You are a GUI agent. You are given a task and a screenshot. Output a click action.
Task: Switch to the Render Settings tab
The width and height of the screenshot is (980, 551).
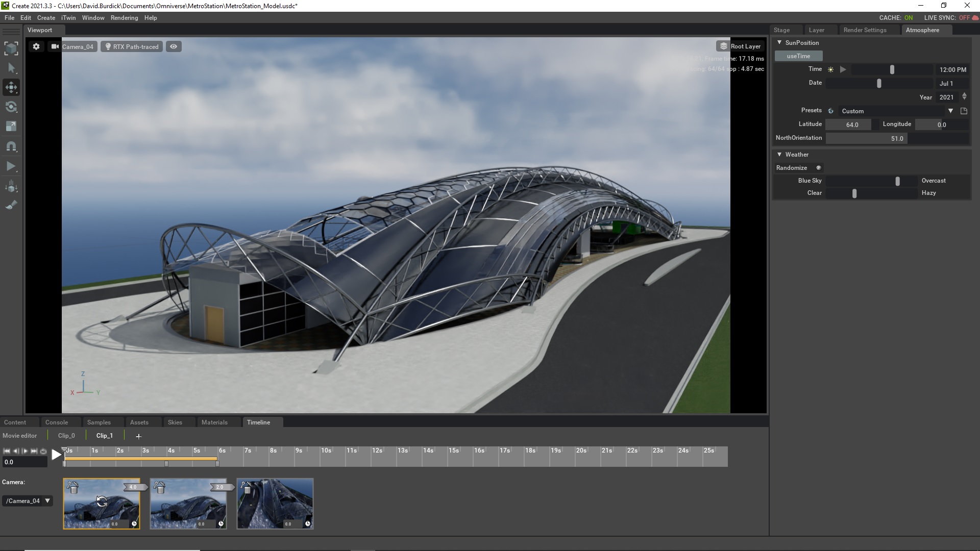pos(865,30)
